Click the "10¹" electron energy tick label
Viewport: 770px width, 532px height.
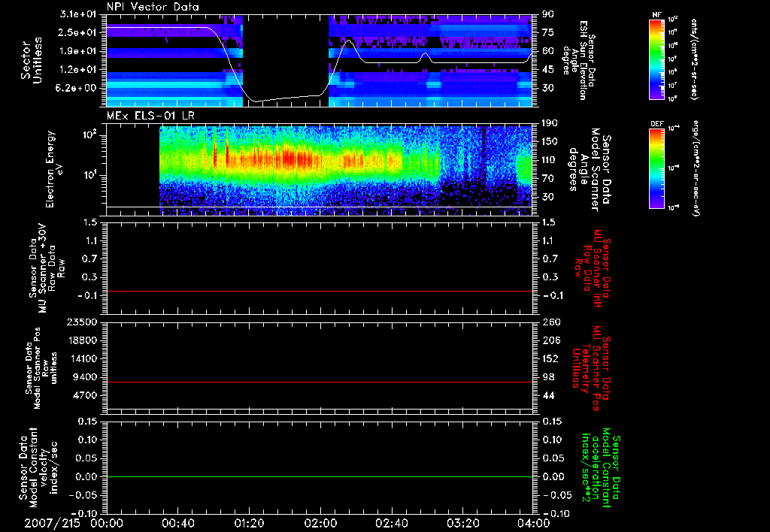(89, 175)
